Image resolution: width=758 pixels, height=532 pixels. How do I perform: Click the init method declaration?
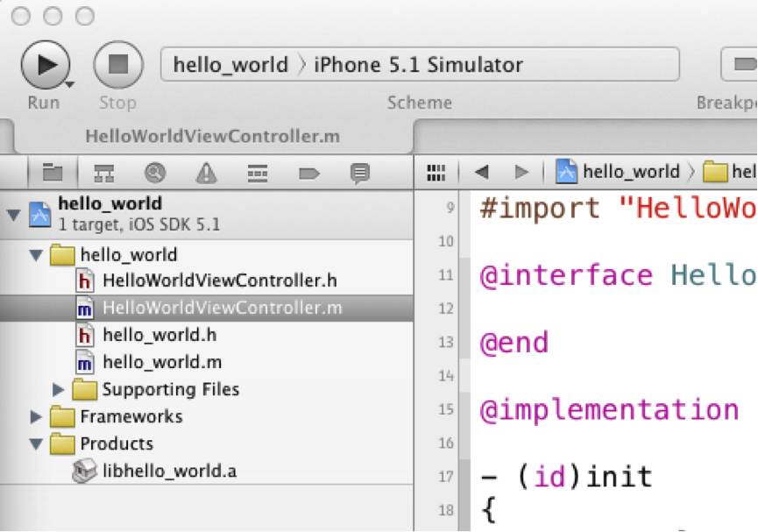[x=567, y=476]
